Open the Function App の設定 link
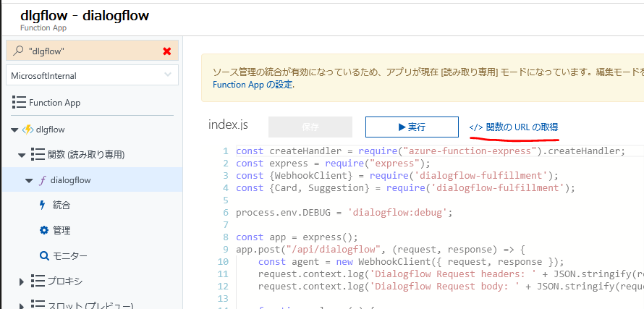The image size is (644, 309). (253, 85)
